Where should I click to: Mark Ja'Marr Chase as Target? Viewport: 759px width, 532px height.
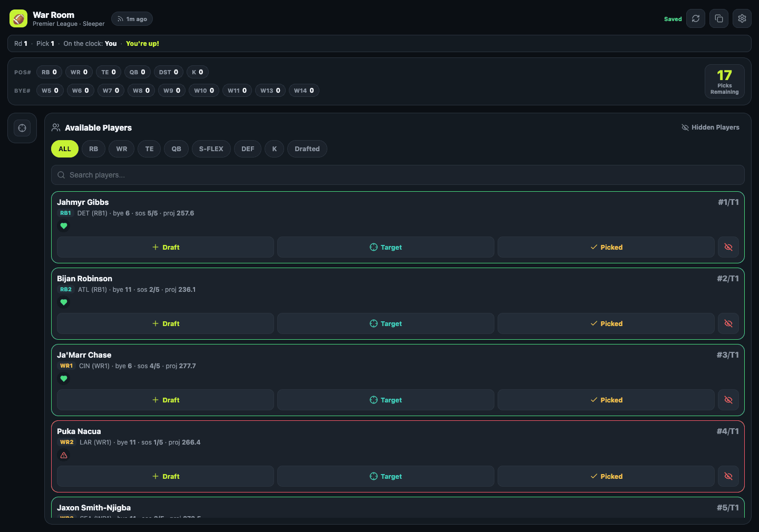point(386,400)
